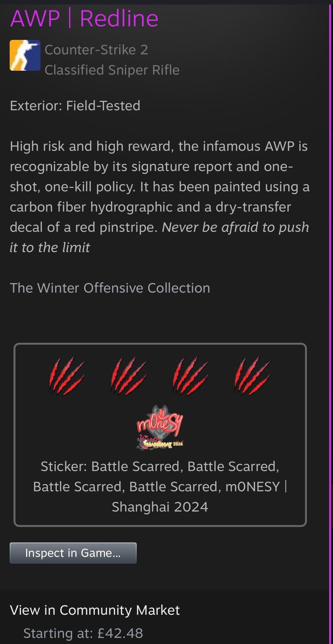Click the Exterior: Field-Tested label
Screen dimensions: 333x644
pos(75,106)
